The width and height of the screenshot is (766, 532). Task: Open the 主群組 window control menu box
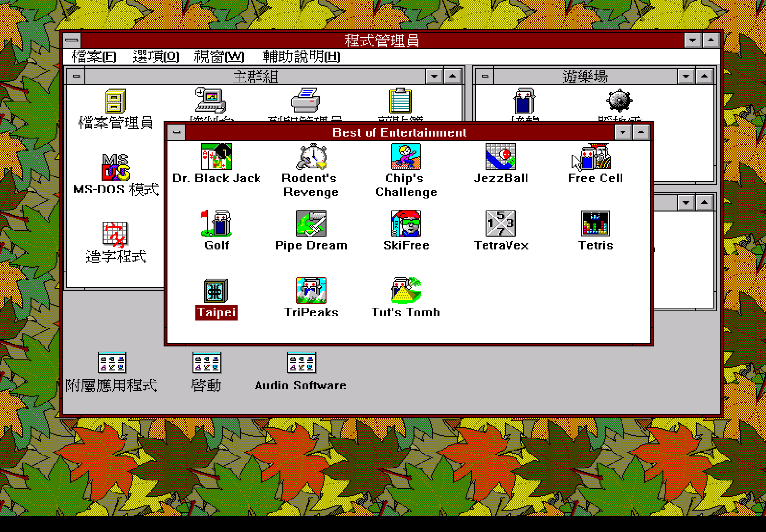[76, 76]
